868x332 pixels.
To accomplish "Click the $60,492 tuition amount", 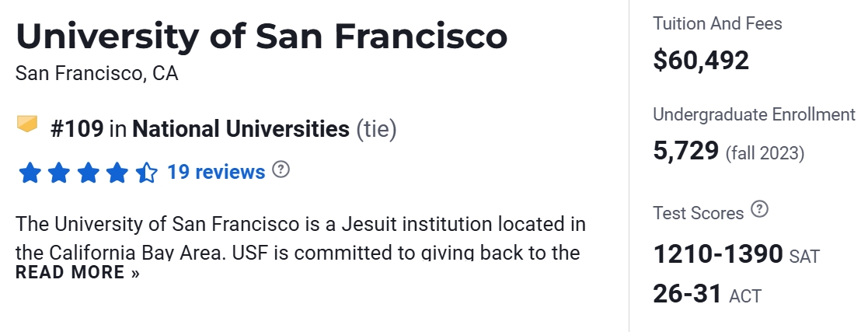I will [x=701, y=60].
